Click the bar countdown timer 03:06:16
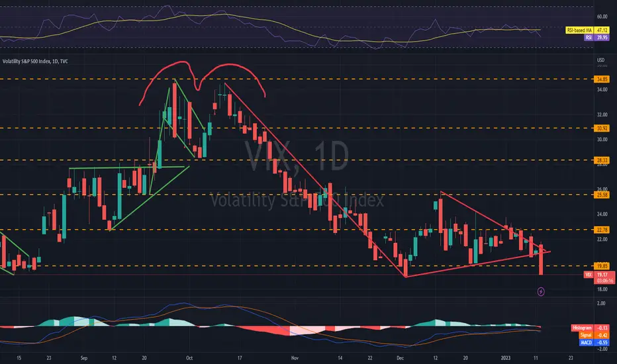This screenshot has height=364, width=617. pyautogui.click(x=604, y=281)
